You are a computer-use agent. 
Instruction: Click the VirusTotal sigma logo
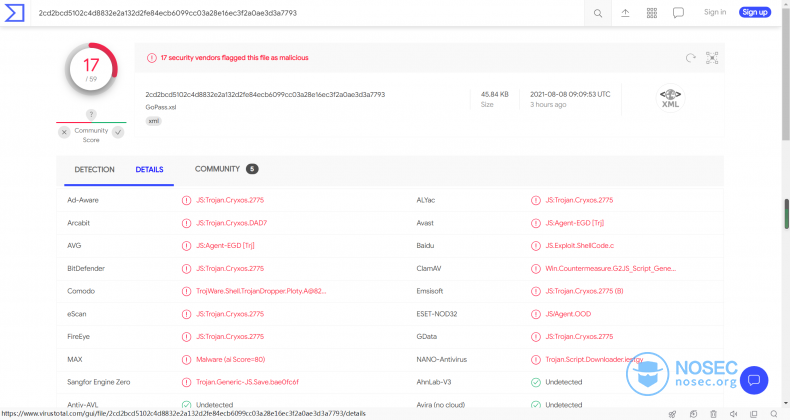tap(14, 13)
